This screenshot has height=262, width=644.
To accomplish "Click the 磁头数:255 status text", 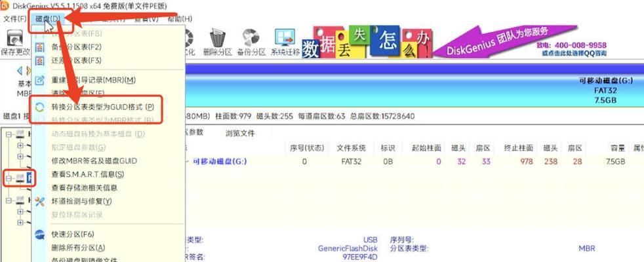I will click(274, 117).
